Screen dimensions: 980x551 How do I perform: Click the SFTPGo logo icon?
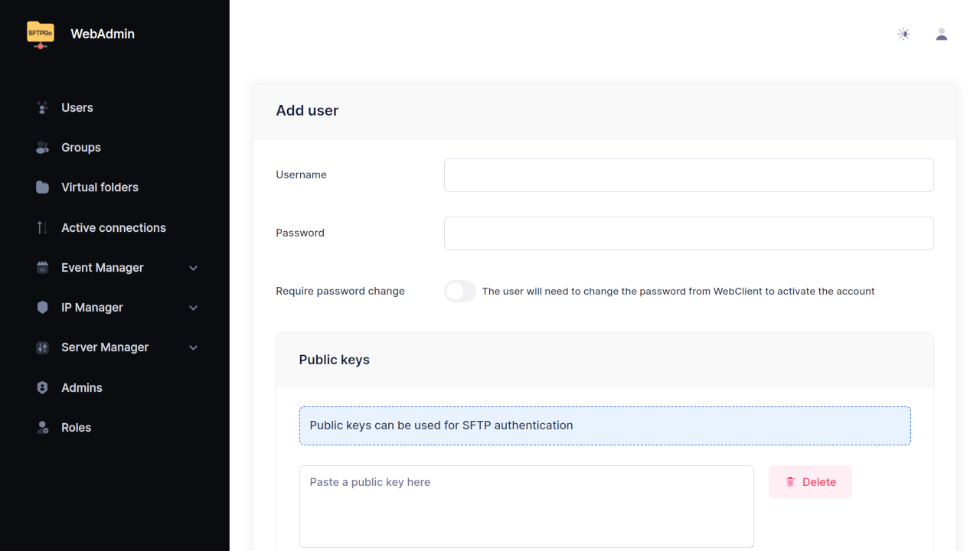(41, 34)
